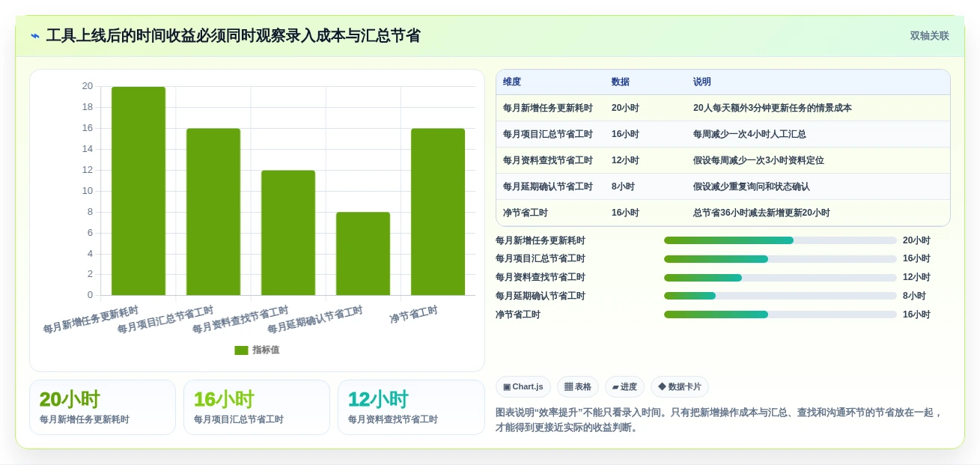The image size is (980, 465).
Task: Click the 每月资料查找节省工时 bar in the chart
Action: coord(288,233)
